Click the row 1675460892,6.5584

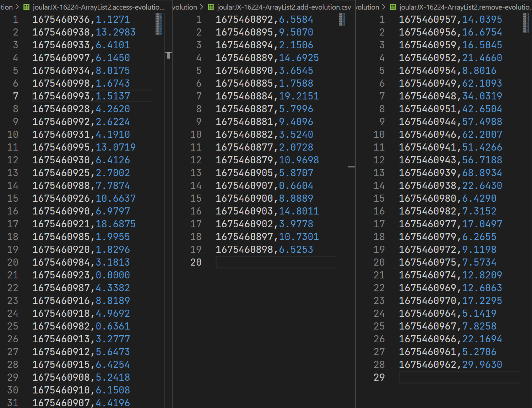coord(265,20)
